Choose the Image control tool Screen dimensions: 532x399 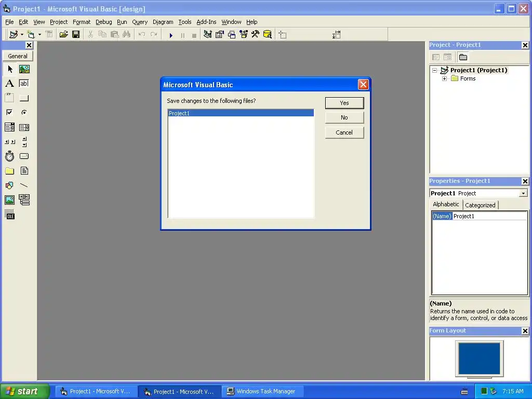pos(10,200)
